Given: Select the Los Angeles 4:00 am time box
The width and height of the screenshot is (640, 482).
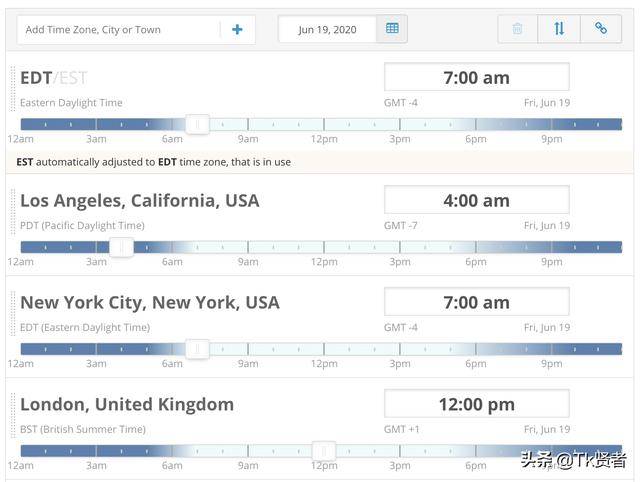Looking at the screenshot, I should (476, 200).
